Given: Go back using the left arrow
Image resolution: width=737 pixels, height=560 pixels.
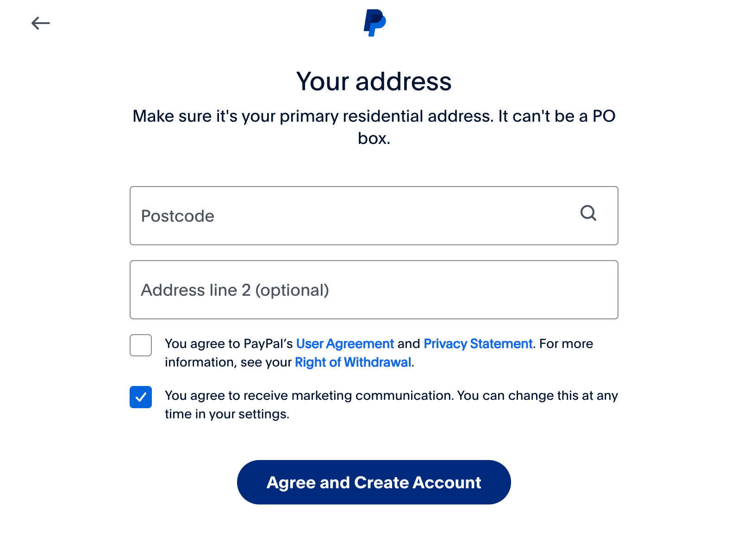Looking at the screenshot, I should coord(41,23).
